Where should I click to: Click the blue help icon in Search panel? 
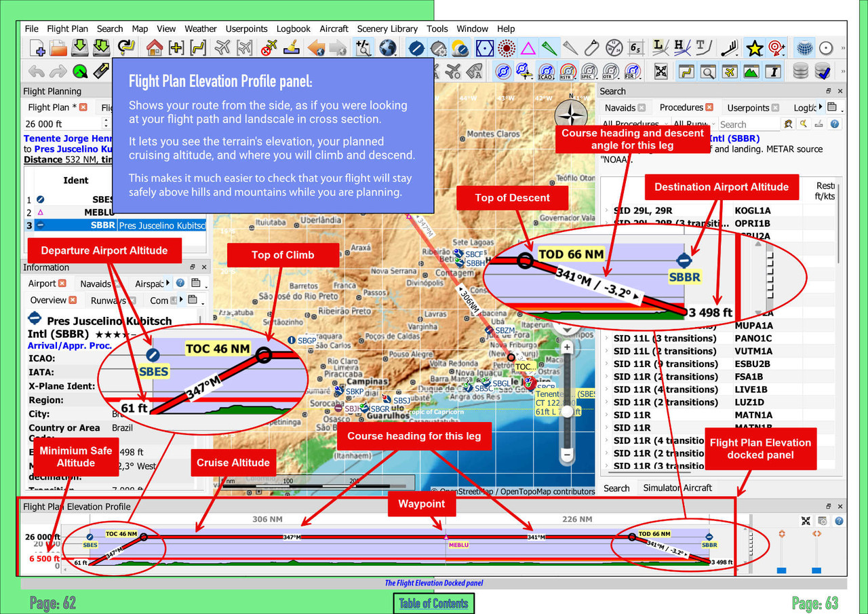point(835,124)
